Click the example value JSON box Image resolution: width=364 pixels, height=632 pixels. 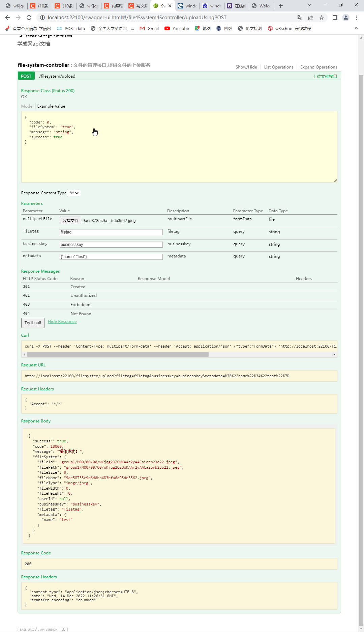coord(179,147)
